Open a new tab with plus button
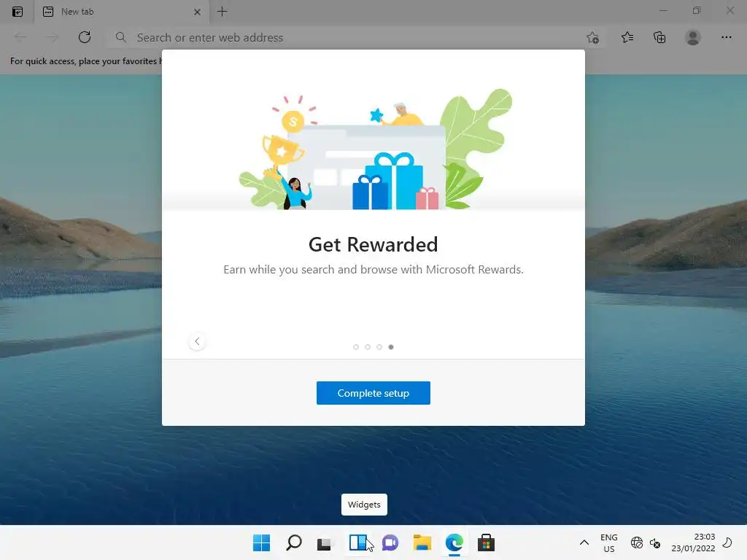The image size is (747, 560). coord(222,12)
